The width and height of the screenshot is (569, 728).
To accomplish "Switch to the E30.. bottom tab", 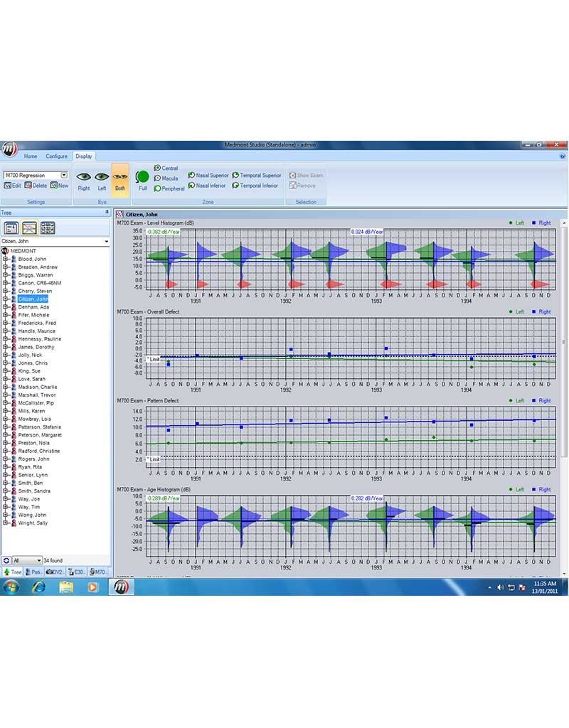I will [76, 572].
